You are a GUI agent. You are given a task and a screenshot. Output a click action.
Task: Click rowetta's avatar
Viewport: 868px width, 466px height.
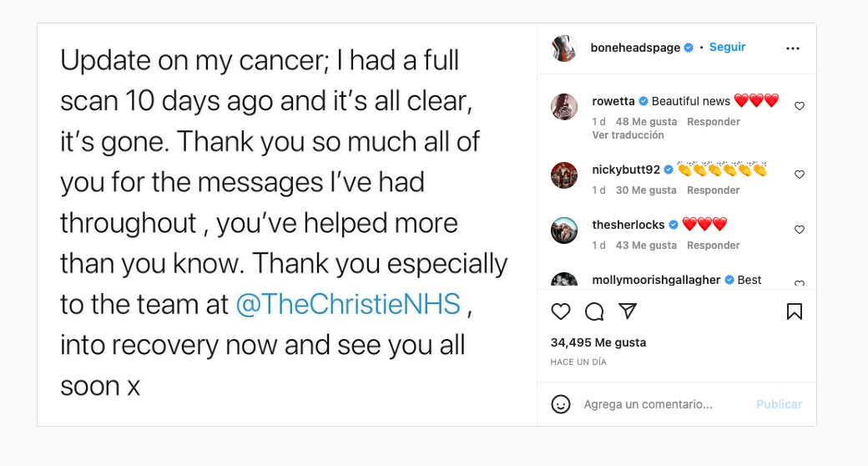click(565, 106)
